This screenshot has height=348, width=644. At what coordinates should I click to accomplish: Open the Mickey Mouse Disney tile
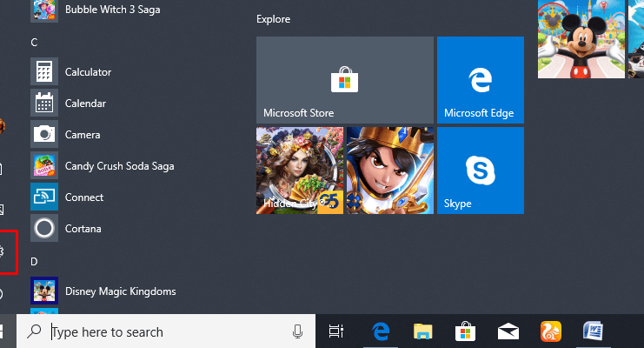point(581,39)
